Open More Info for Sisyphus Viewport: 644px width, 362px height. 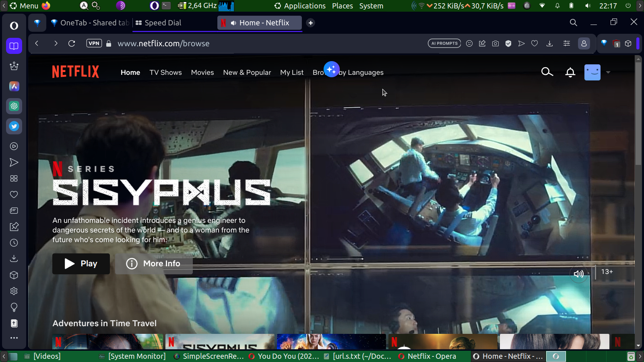154,264
